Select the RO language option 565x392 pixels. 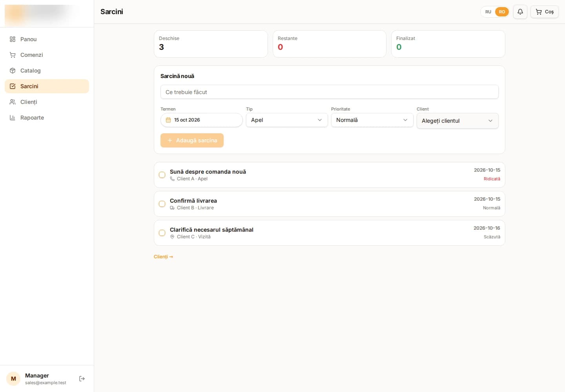click(502, 12)
